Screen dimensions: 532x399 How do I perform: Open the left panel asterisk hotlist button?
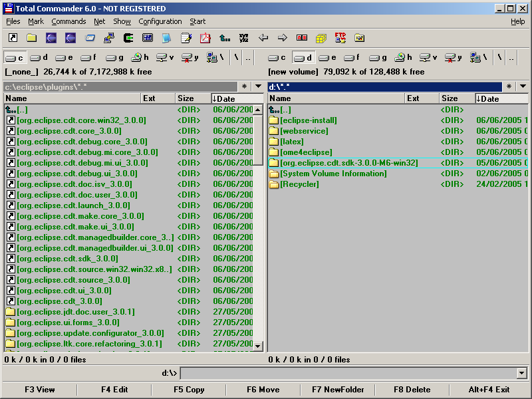pyautogui.click(x=244, y=86)
